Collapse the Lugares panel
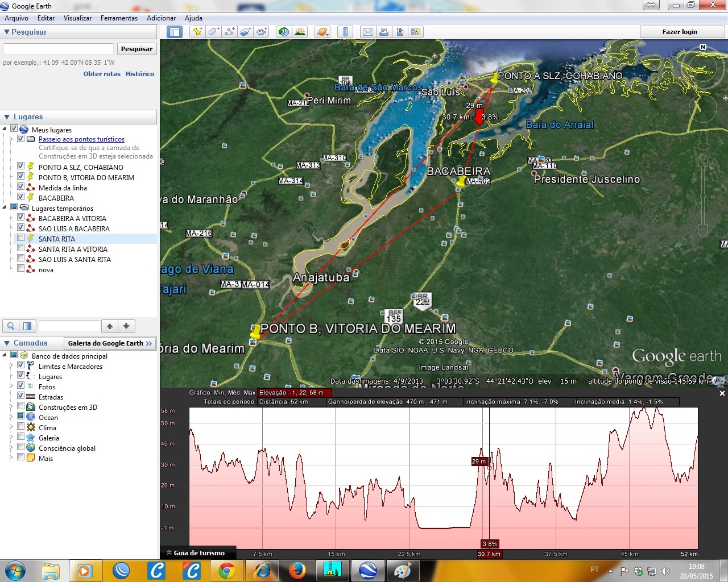 click(x=7, y=117)
